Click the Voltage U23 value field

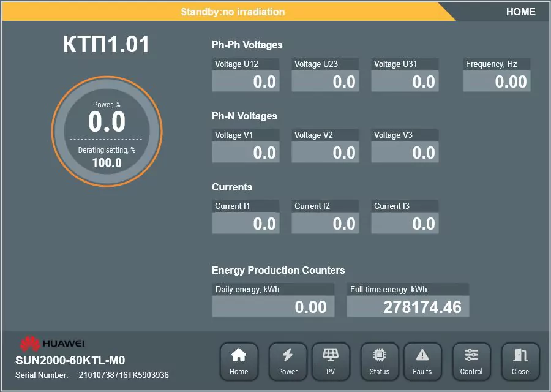point(325,81)
